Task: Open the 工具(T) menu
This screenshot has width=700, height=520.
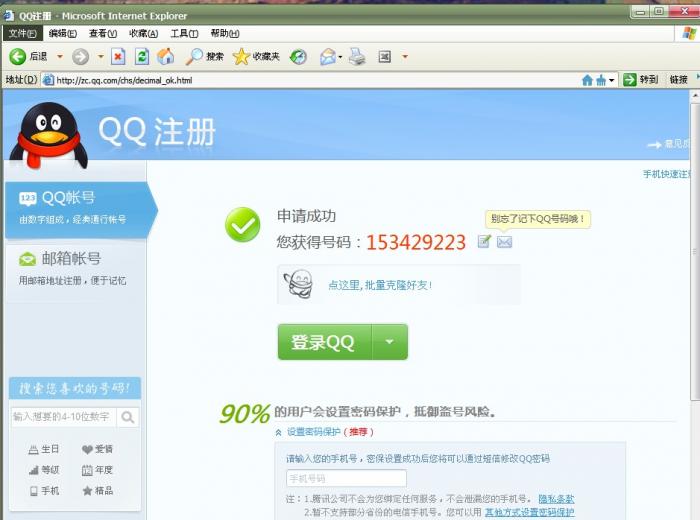Action: pyautogui.click(x=184, y=33)
